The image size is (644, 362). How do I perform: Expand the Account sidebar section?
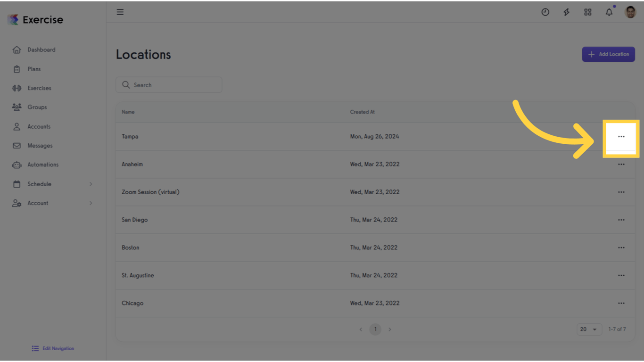(x=38, y=203)
